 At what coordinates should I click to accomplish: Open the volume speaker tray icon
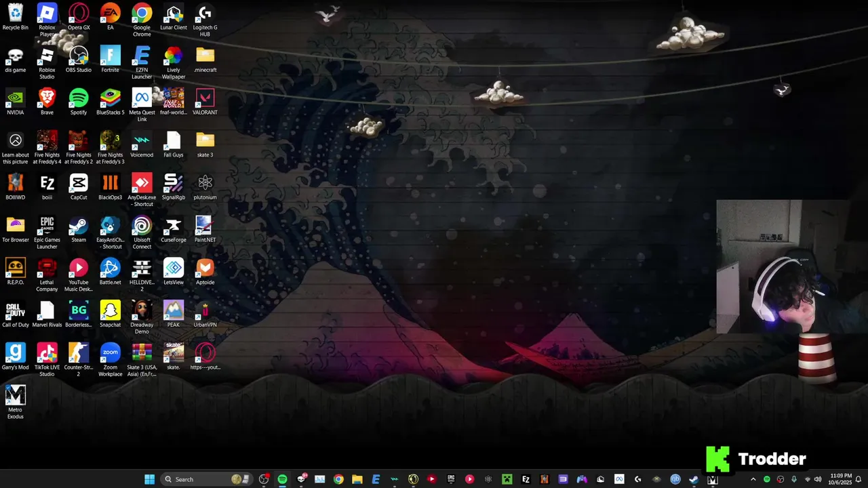coord(818,479)
